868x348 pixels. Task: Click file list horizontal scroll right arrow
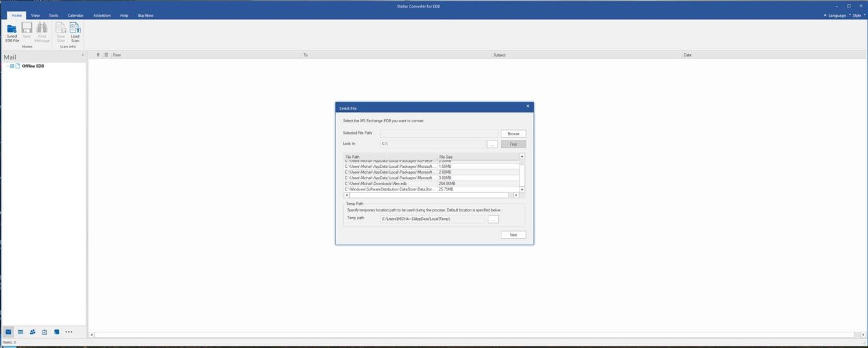(x=516, y=195)
